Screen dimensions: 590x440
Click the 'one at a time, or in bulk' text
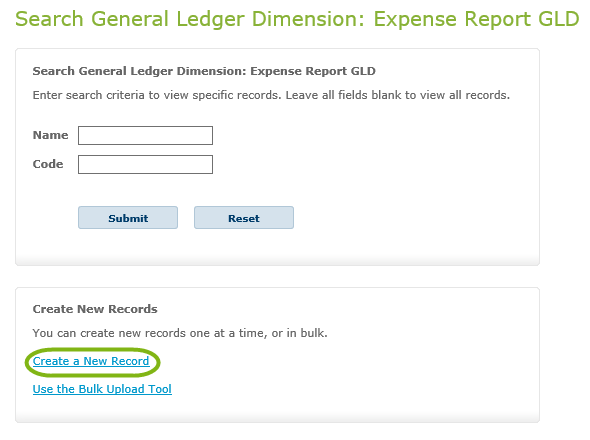[259, 333]
